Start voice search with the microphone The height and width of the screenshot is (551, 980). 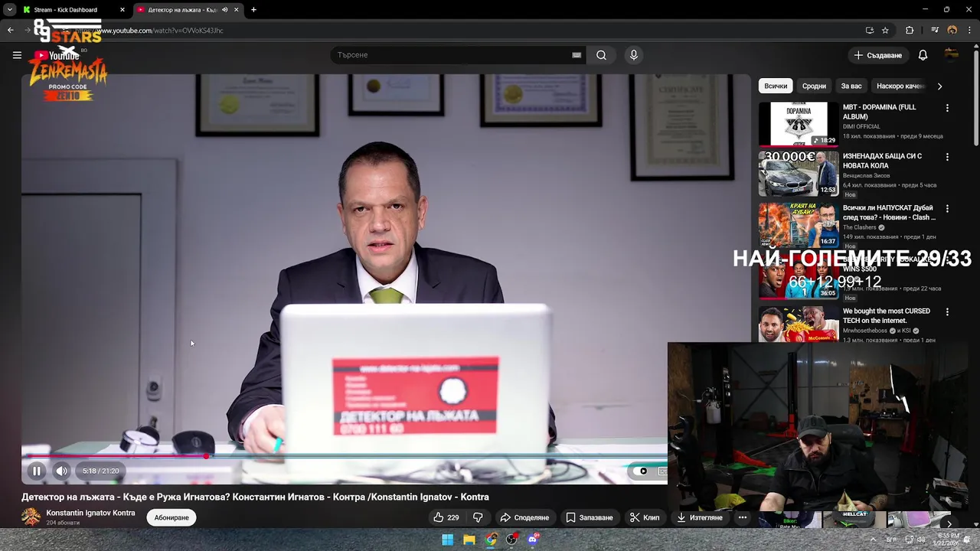click(633, 55)
